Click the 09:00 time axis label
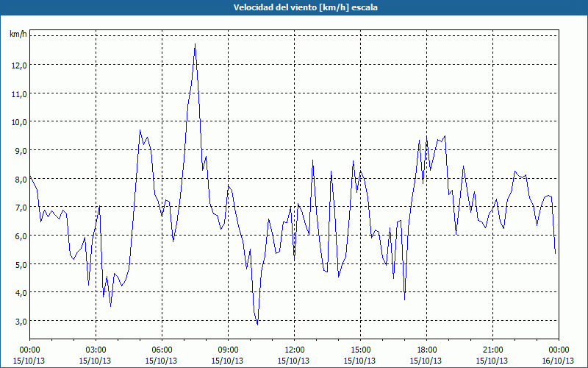Image resolution: width=588 pixels, height=368 pixels. [x=228, y=350]
